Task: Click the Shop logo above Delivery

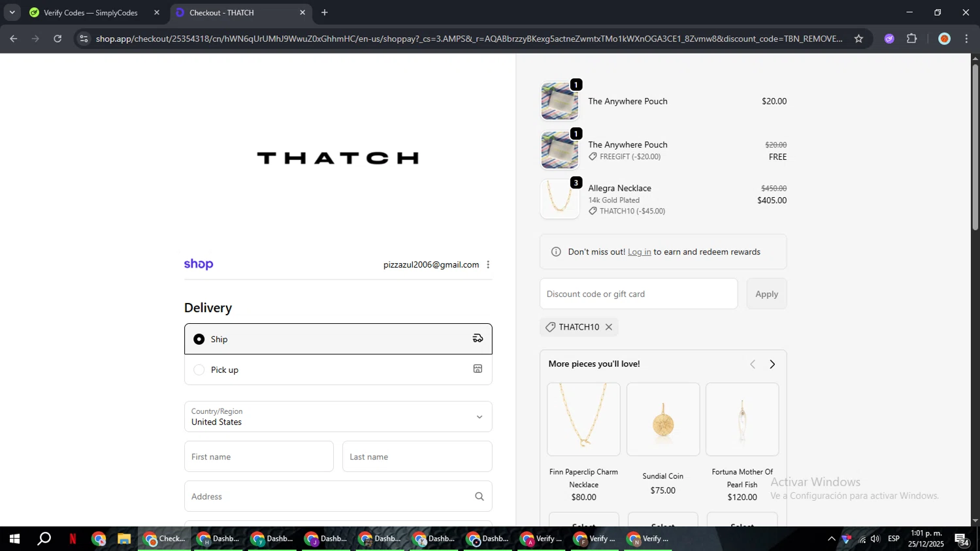Action: 199,264
